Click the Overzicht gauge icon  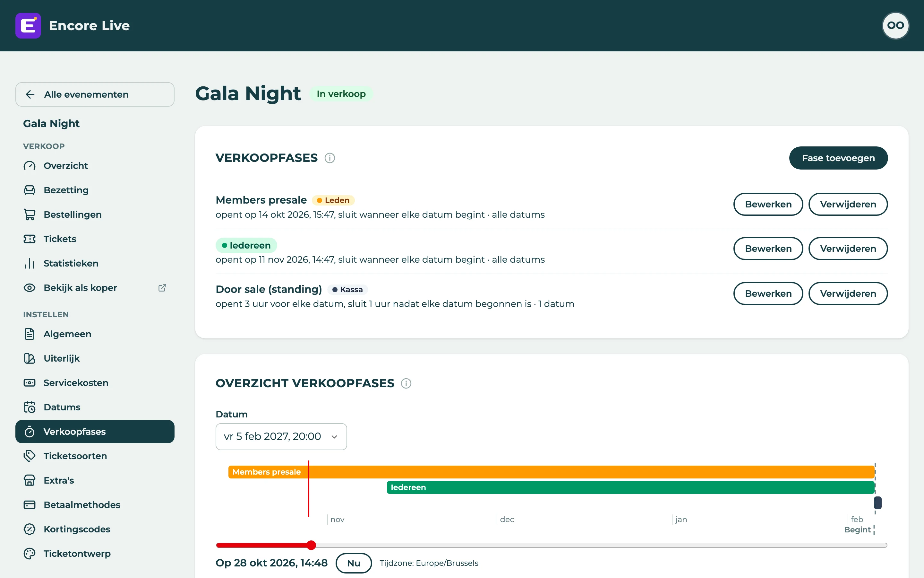(x=30, y=165)
